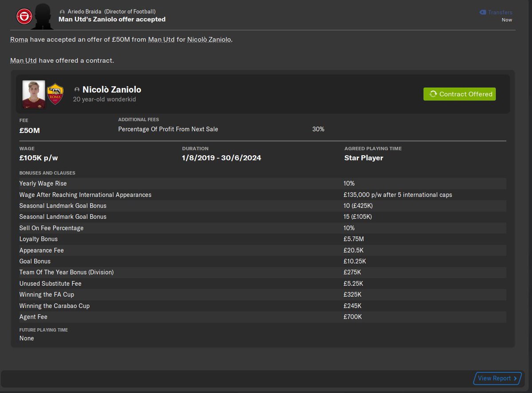The image size is (532, 393).
Task: Select the Agent Fee row label
Action: pyautogui.click(x=33, y=317)
